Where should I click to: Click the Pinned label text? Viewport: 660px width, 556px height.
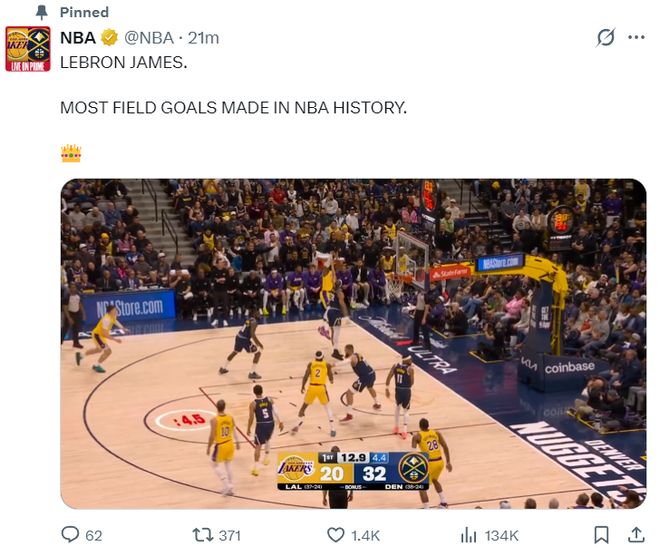tap(84, 12)
